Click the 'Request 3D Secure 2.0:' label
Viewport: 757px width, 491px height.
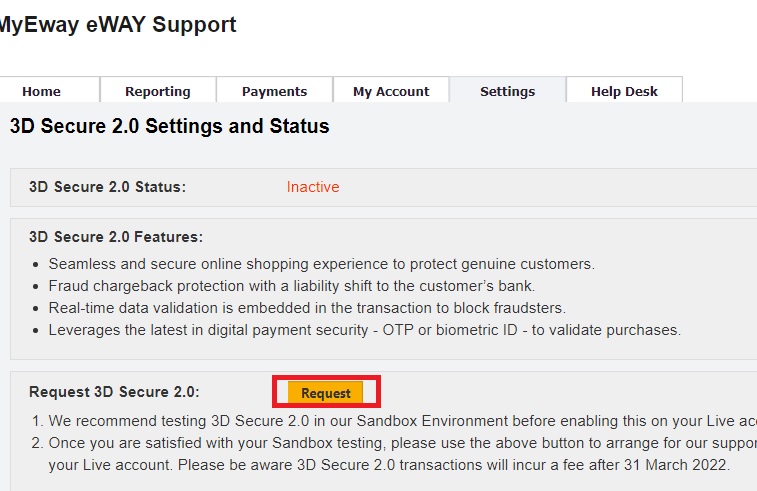(114, 393)
